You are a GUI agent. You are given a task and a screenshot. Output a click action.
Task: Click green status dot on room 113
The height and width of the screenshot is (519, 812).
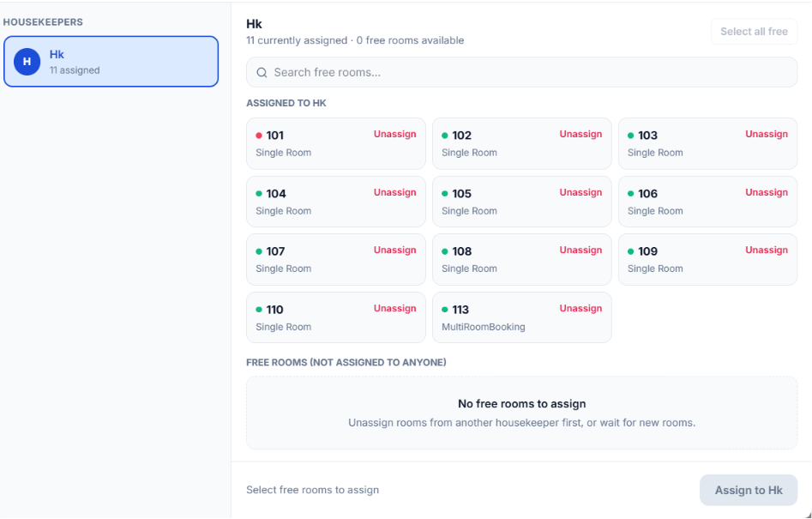click(x=445, y=310)
